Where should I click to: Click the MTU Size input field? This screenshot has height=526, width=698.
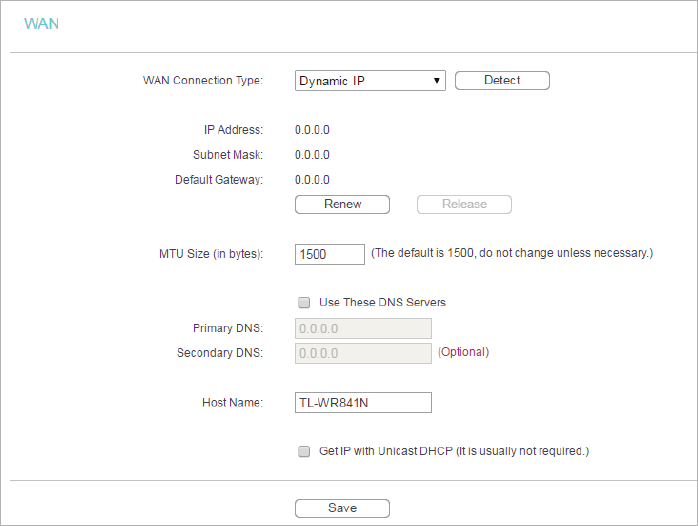click(x=330, y=255)
